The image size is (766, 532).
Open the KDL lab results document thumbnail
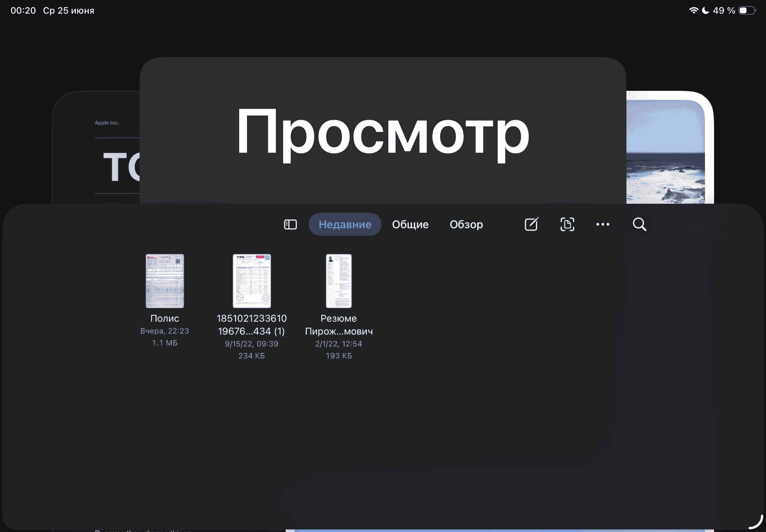(x=252, y=281)
